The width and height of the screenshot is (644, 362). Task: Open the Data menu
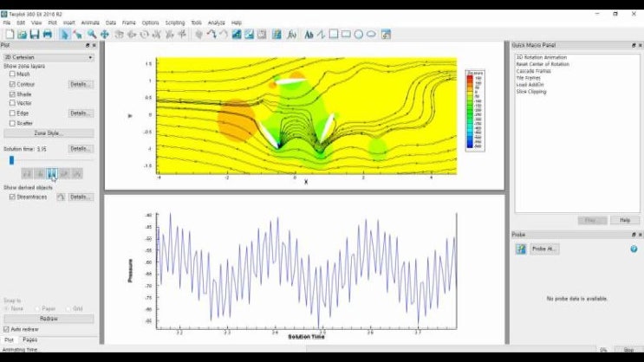click(x=110, y=23)
